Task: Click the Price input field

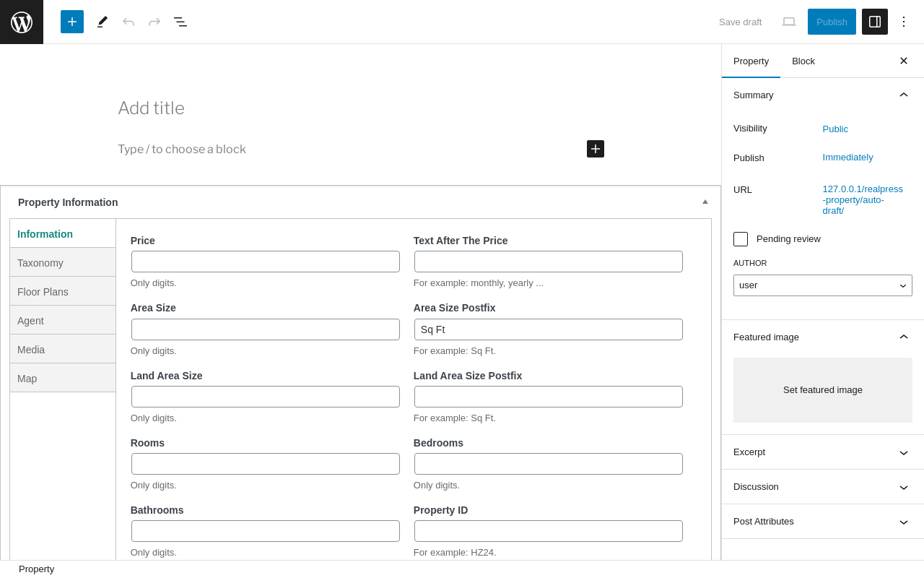Action: (266, 262)
